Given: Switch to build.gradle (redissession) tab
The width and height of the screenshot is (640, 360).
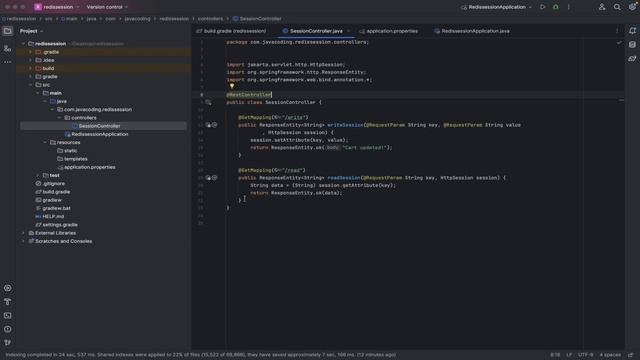Looking at the screenshot, I should [x=231, y=31].
